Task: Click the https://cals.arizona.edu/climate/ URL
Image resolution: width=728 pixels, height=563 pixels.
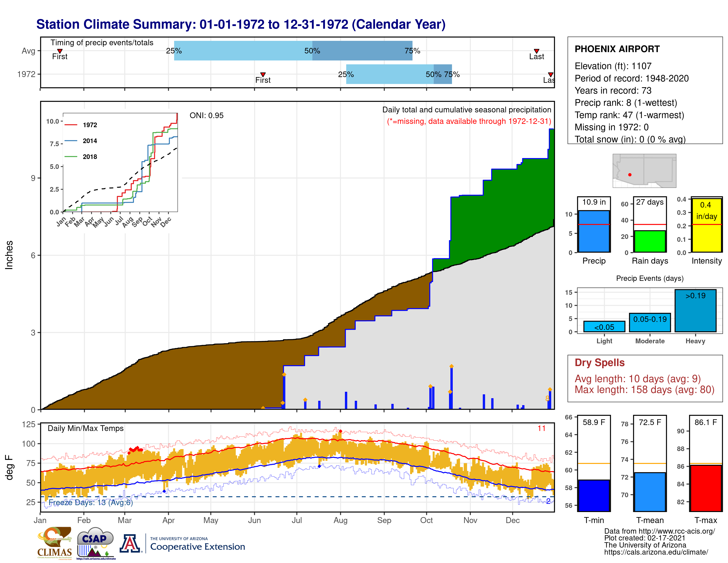Action: tap(656, 552)
